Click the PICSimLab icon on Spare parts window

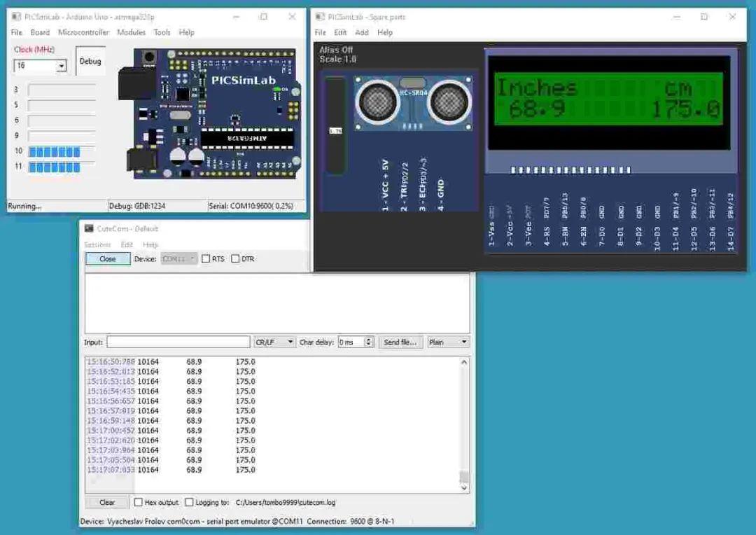(x=318, y=16)
